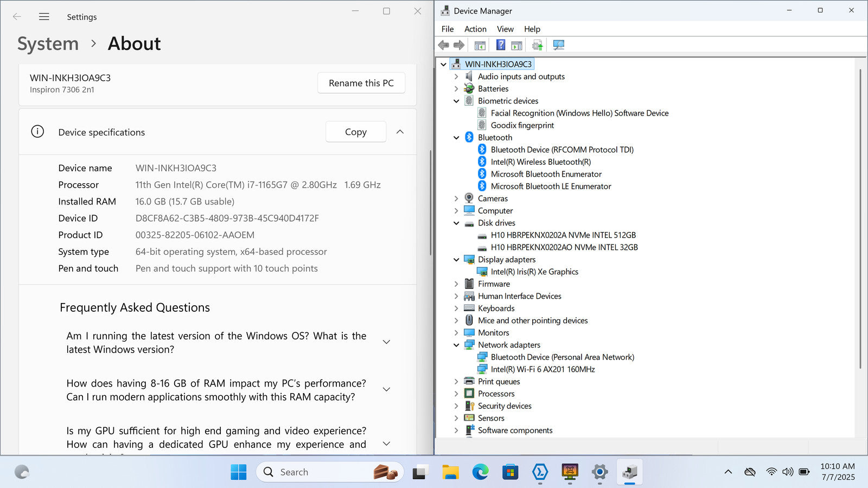Expand the Firmware node

(x=456, y=284)
